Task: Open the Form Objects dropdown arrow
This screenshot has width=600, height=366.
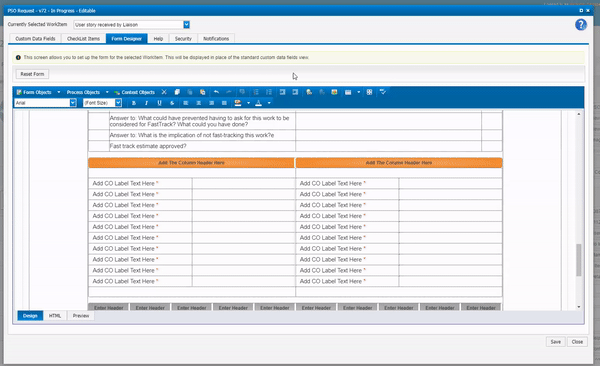Action: [59, 92]
